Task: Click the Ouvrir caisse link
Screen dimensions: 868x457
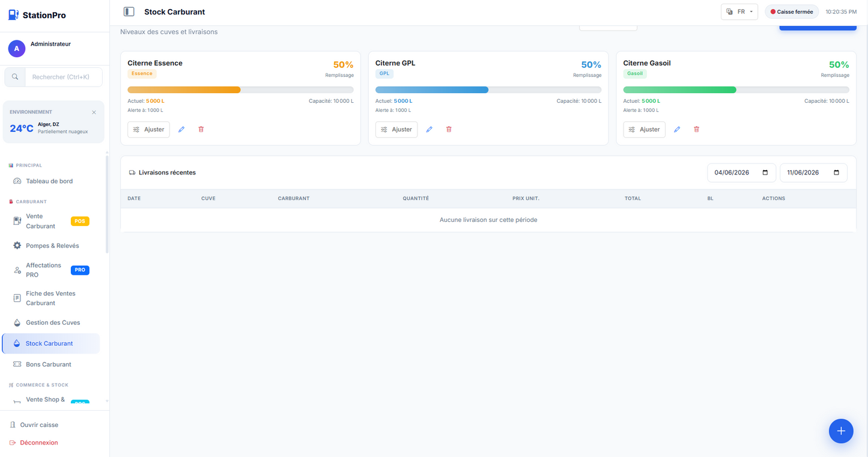Action: click(x=39, y=425)
